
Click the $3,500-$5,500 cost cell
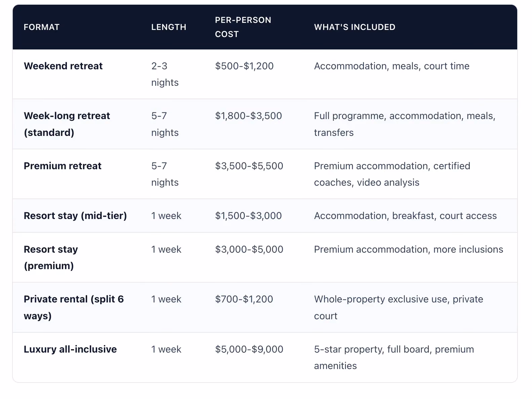(x=249, y=166)
